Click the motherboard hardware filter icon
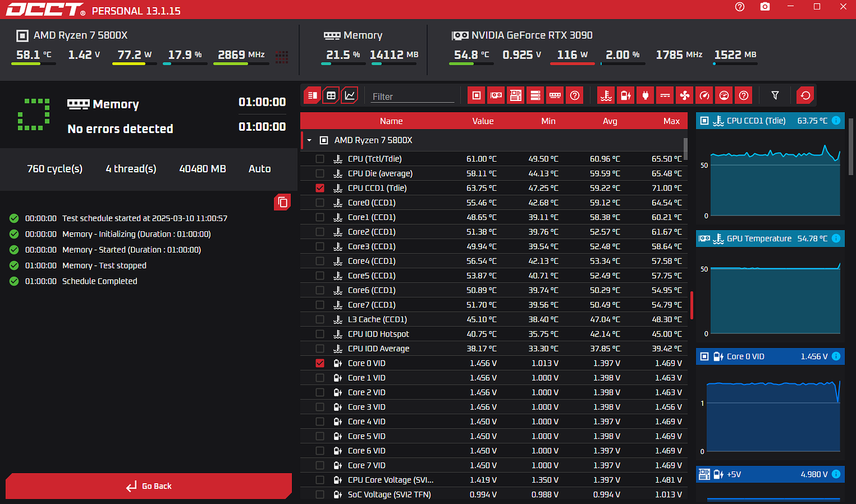This screenshot has height=504, width=856. pos(515,96)
